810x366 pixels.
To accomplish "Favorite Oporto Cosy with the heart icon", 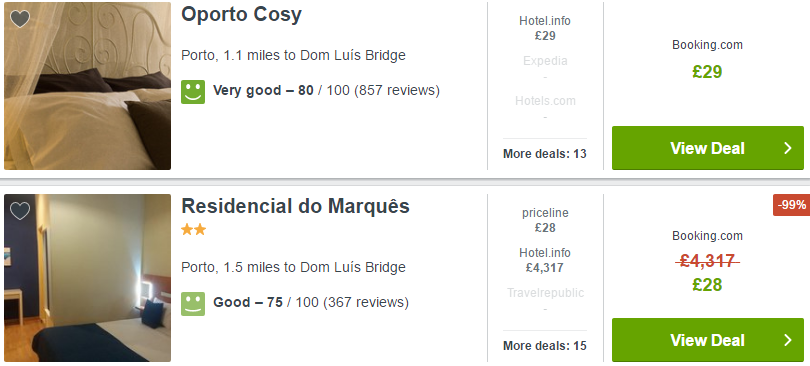I will pyautogui.click(x=20, y=19).
